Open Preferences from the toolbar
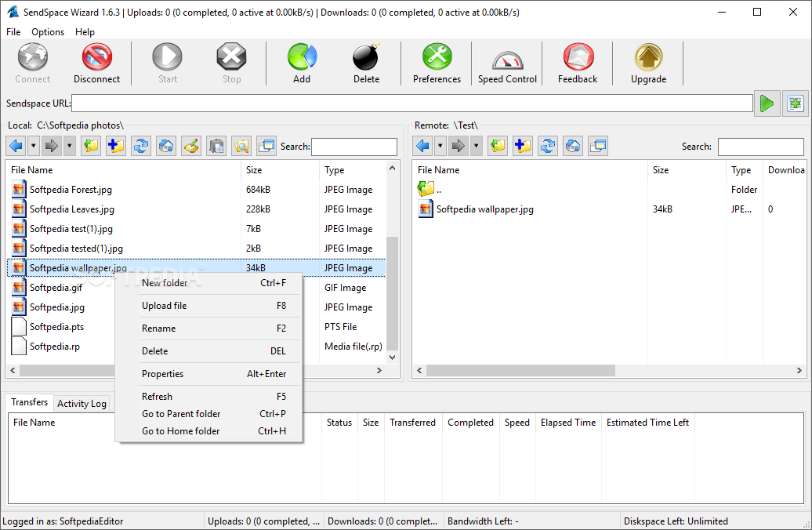Screen dimensions: 812x530 click(437, 64)
